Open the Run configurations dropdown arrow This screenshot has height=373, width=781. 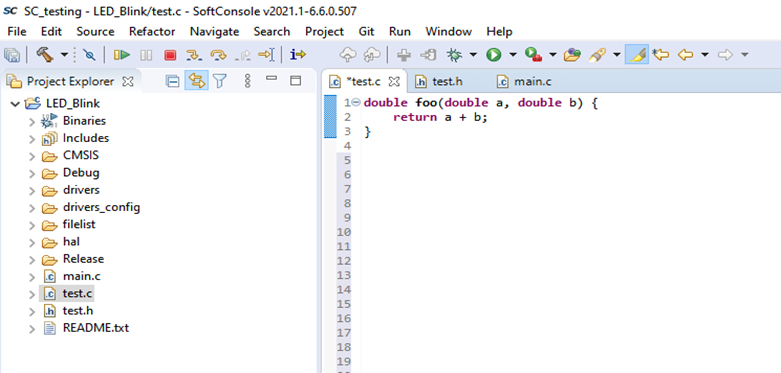click(512, 55)
